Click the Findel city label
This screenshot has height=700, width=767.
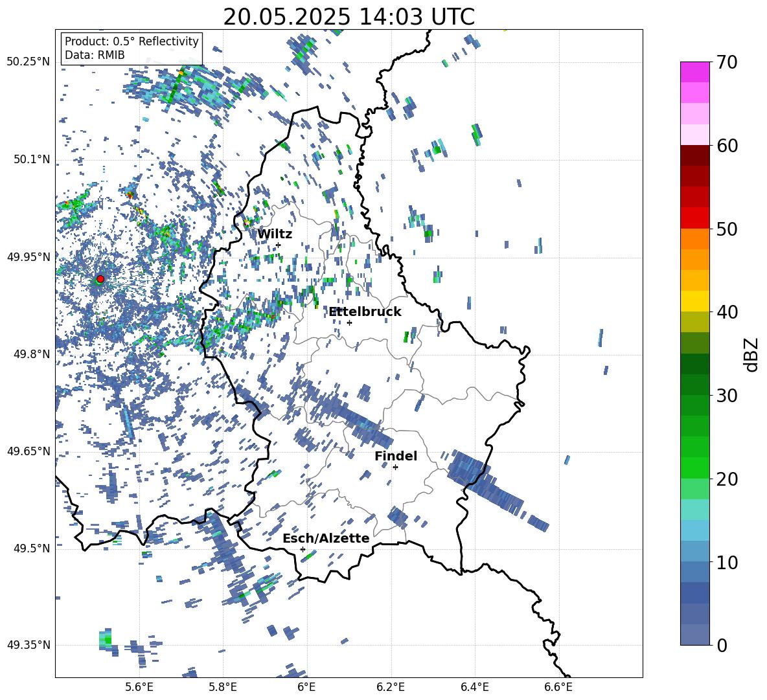(396, 456)
